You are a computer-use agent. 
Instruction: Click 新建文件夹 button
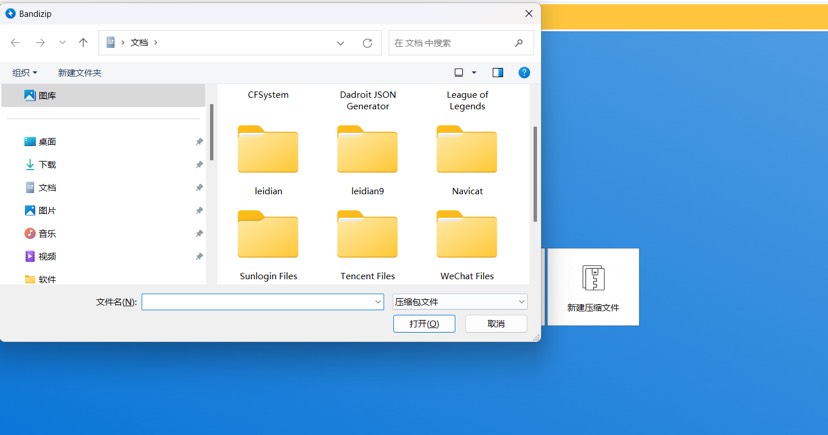(80, 73)
